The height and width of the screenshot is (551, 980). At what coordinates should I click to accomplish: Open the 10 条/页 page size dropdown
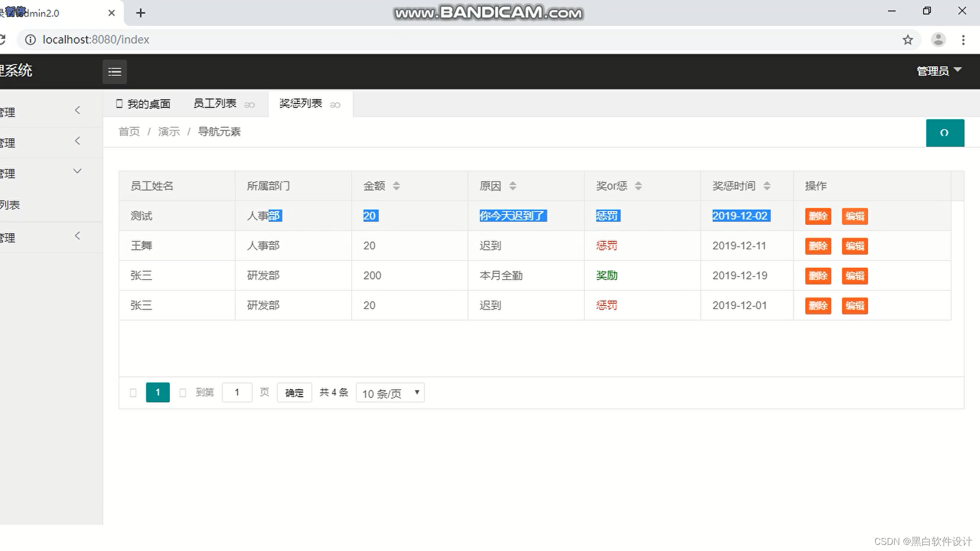(x=390, y=393)
